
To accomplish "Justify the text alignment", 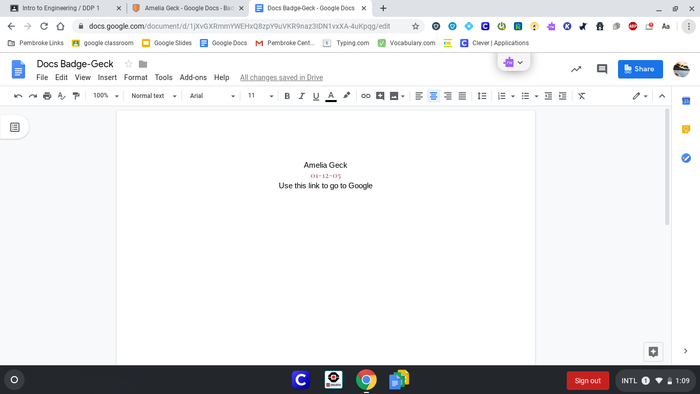I will [462, 96].
